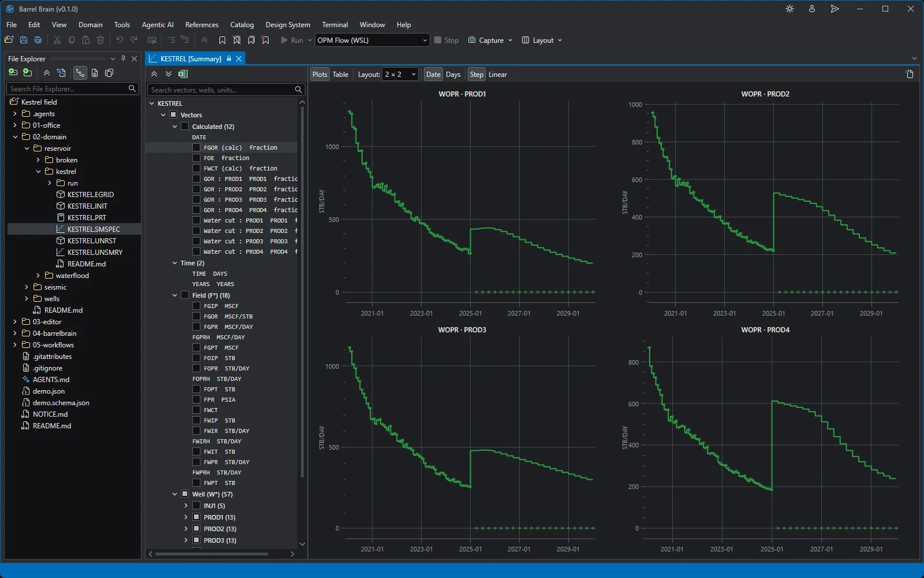924x578 pixels.
Task: Open the plot Layout 2 × 2 dropdown
Action: click(400, 74)
